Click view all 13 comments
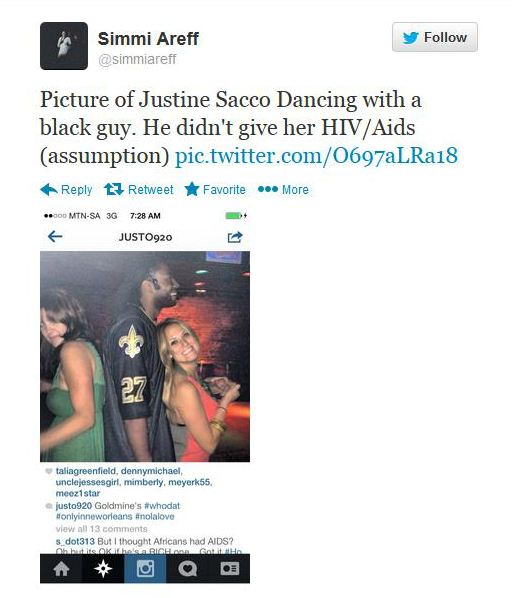 click(101, 529)
